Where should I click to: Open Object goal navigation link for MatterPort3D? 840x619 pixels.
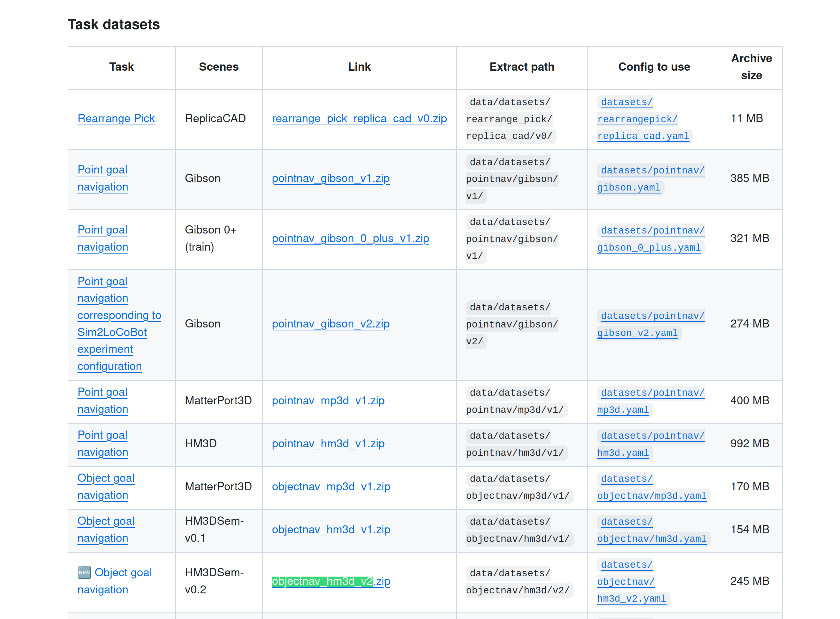[106, 478]
